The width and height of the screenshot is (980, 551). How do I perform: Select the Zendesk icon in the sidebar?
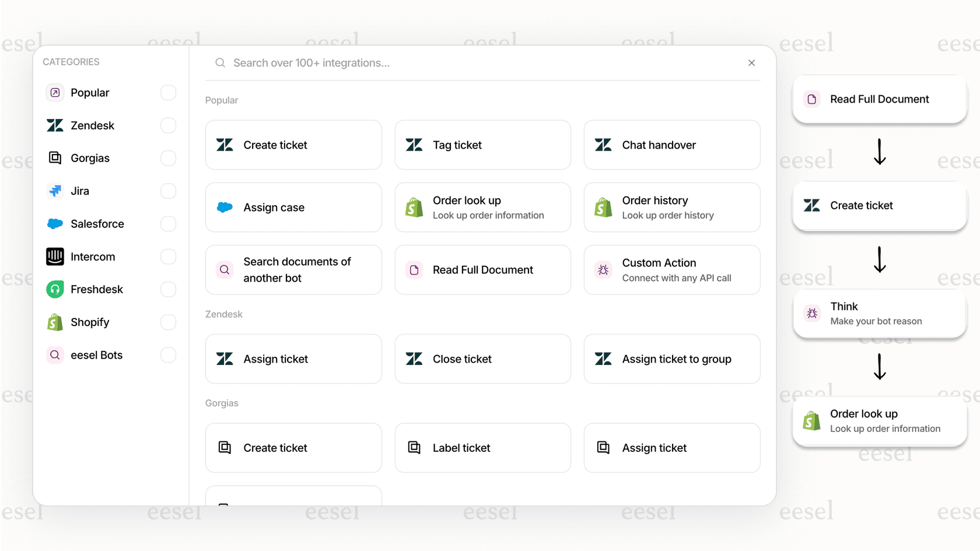54,125
